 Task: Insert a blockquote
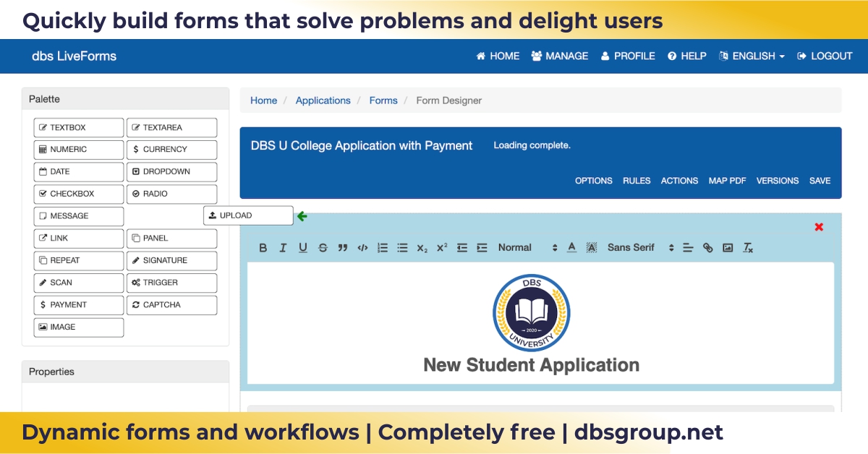343,248
